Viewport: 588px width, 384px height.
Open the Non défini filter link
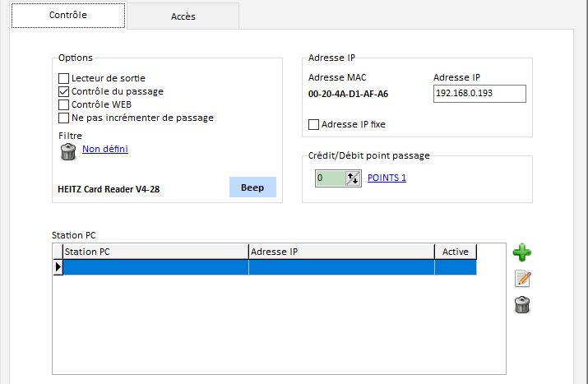pyautogui.click(x=105, y=149)
